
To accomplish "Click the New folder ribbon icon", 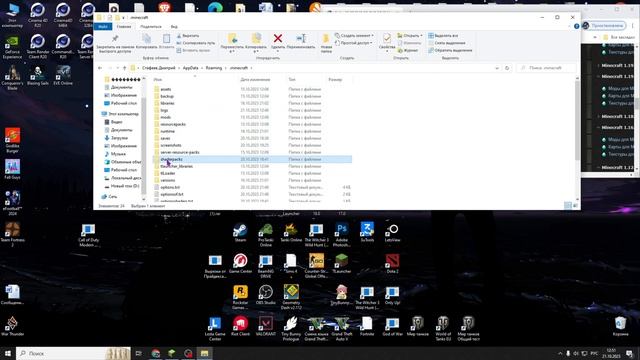I will [x=326, y=39].
